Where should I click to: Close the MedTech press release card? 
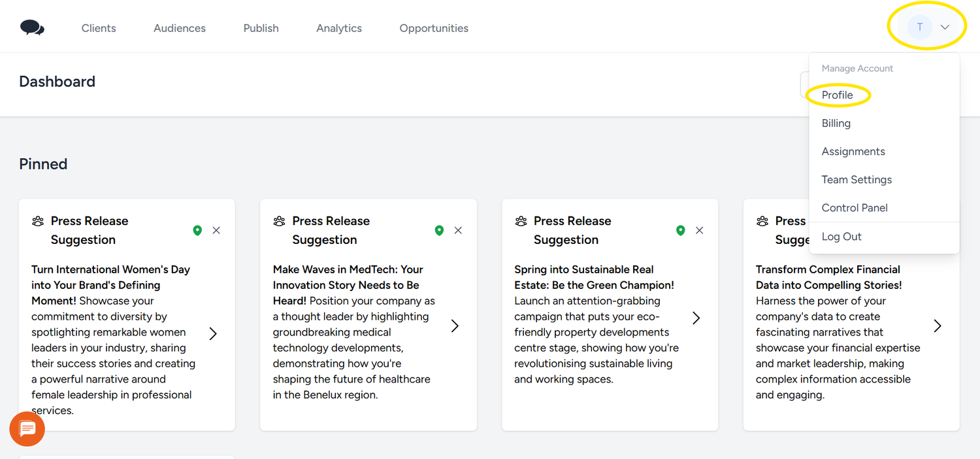[x=458, y=230]
